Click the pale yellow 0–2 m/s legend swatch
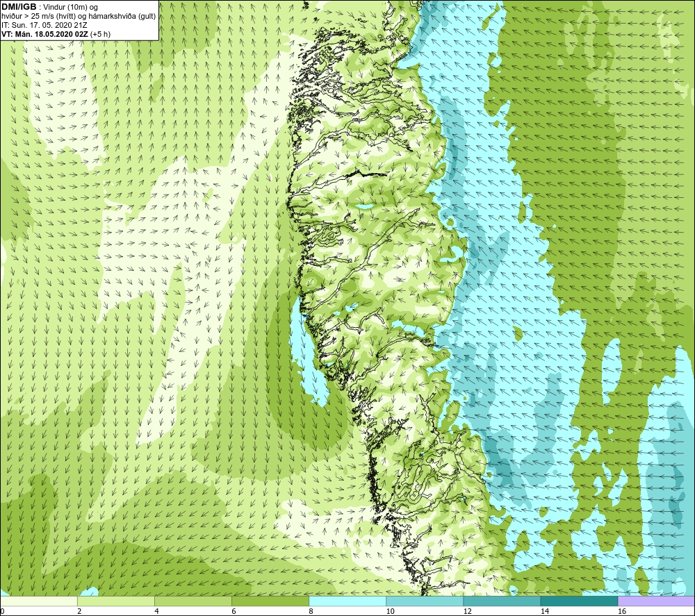This screenshot has width=695, height=616. (39, 601)
